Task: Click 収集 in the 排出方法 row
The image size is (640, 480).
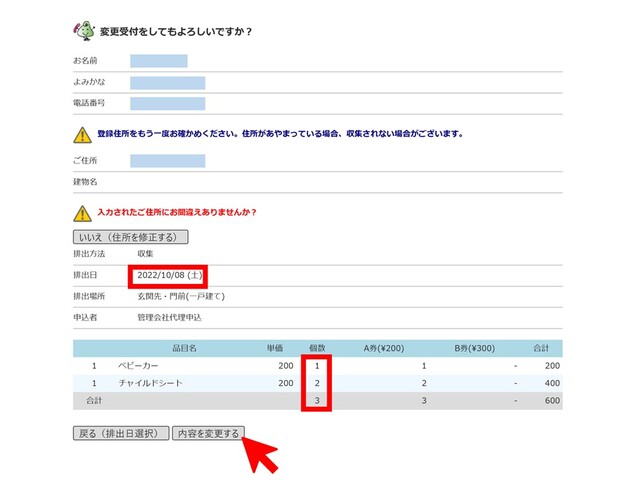Action: tap(145, 254)
